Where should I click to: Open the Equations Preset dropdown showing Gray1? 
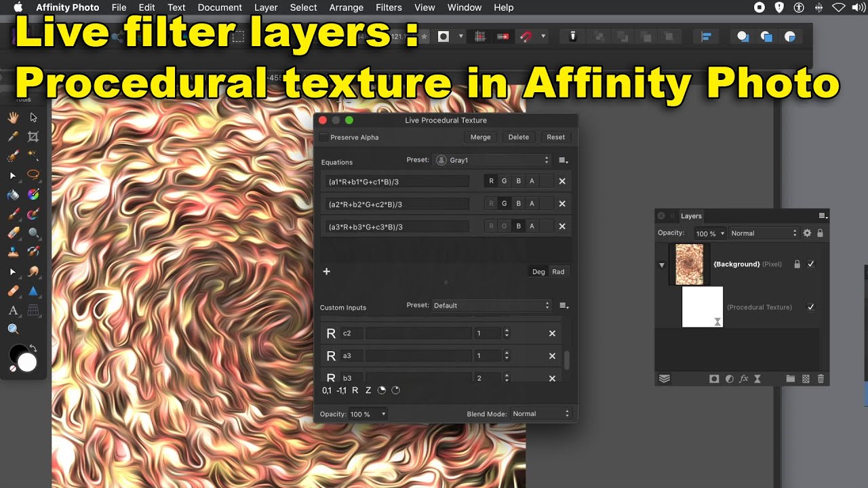coord(493,160)
